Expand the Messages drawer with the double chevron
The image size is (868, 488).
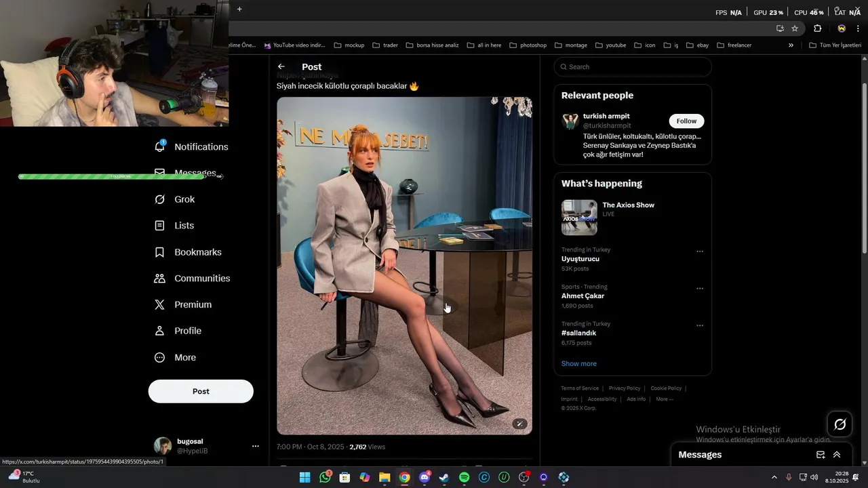[837, 455]
